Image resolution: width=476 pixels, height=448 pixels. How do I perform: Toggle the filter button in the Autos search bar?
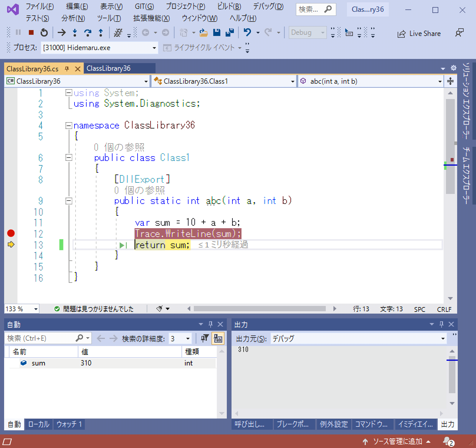click(x=205, y=338)
